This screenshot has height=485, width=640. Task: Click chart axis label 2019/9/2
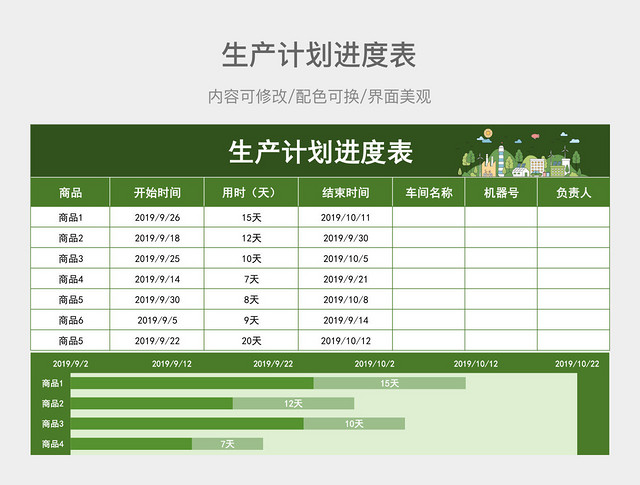click(x=70, y=363)
